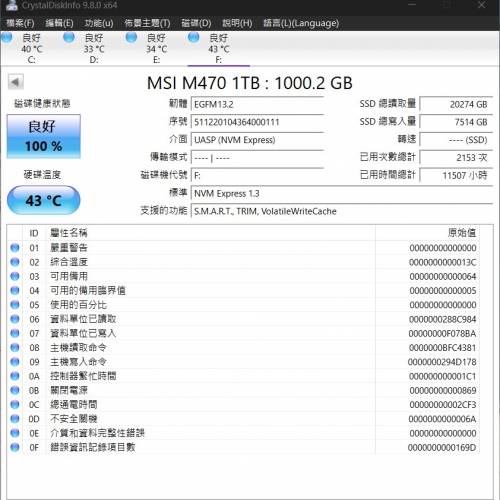Select raw value 000000000169D
Image resolution: width=500 pixels, height=500 pixels.
point(442,448)
